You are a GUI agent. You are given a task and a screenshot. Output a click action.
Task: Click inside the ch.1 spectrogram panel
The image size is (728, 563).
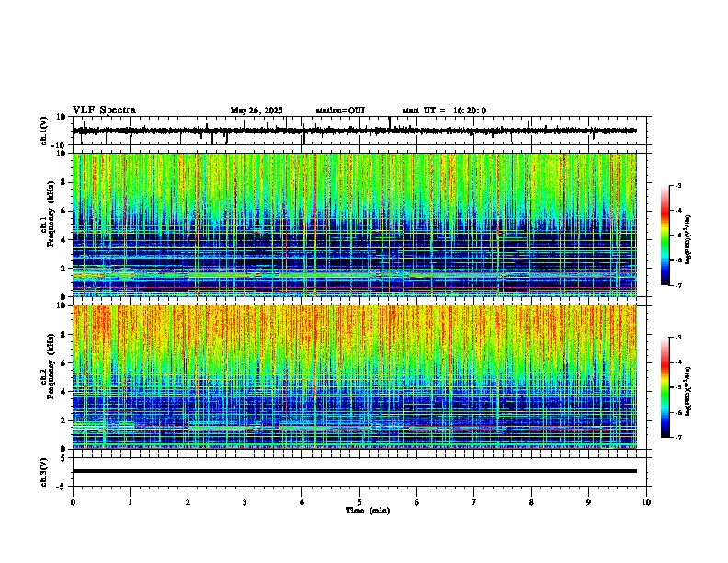click(354, 224)
